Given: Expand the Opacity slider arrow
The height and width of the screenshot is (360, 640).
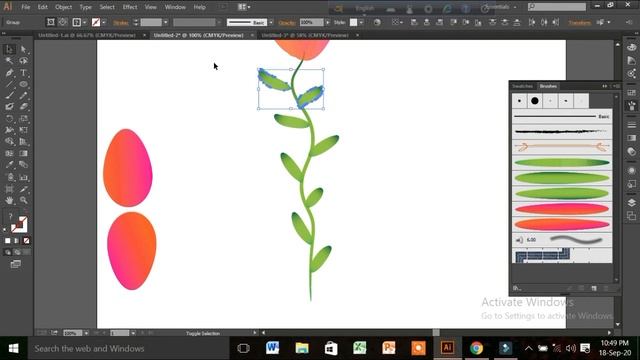Looking at the screenshot, I should pyautogui.click(x=327, y=22).
